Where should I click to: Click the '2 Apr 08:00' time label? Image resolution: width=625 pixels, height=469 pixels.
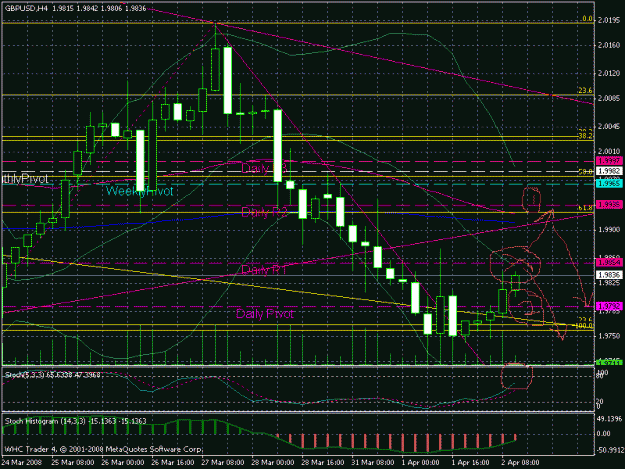[521, 463]
